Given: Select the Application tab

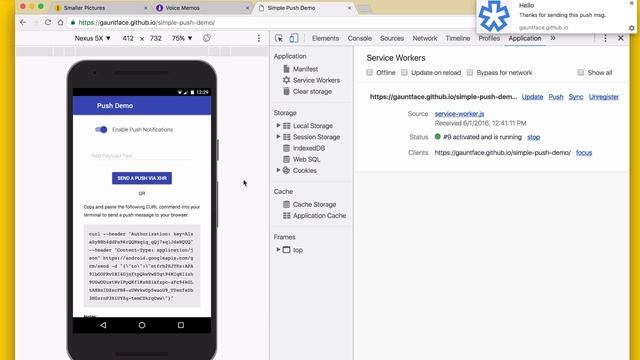Looking at the screenshot, I should [x=524, y=38].
